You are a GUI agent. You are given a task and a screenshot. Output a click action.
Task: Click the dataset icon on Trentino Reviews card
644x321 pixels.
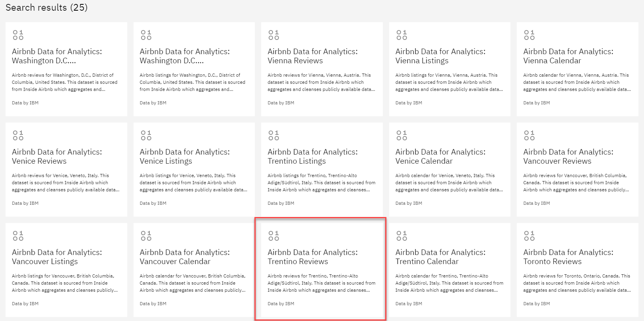point(273,236)
